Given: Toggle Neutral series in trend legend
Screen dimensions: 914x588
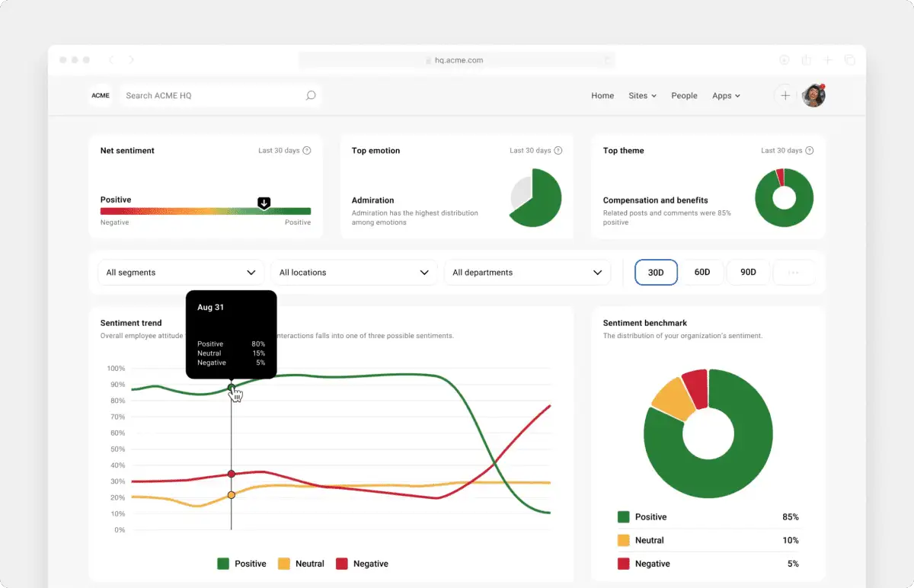Looking at the screenshot, I should tap(301, 564).
